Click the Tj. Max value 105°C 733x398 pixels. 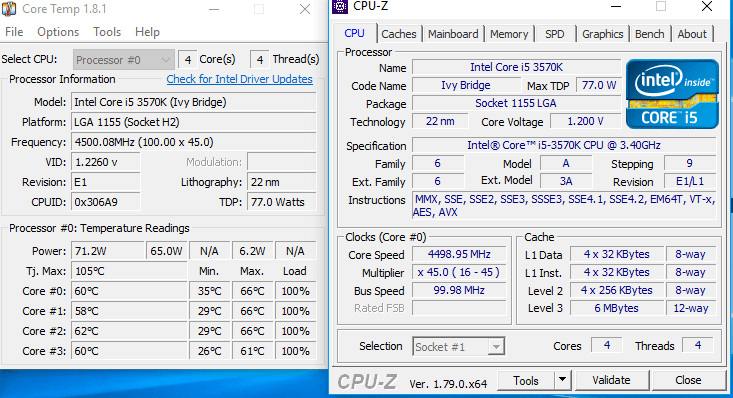[x=129, y=271]
